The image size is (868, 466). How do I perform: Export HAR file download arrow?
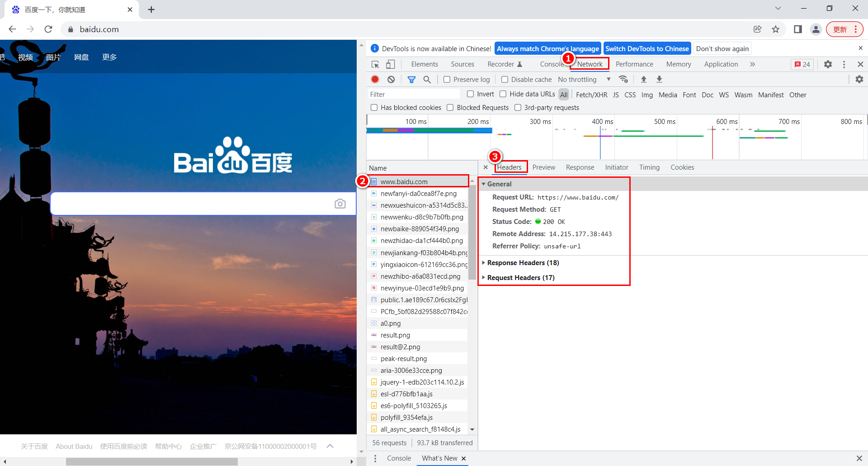(x=659, y=79)
